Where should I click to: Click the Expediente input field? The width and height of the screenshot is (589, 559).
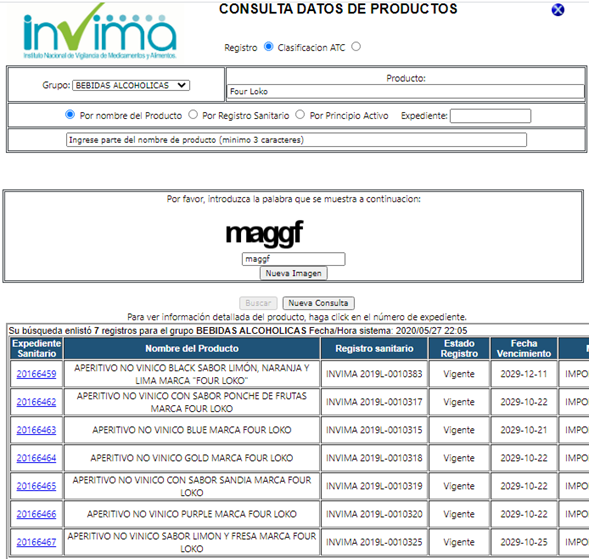click(490, 116)
